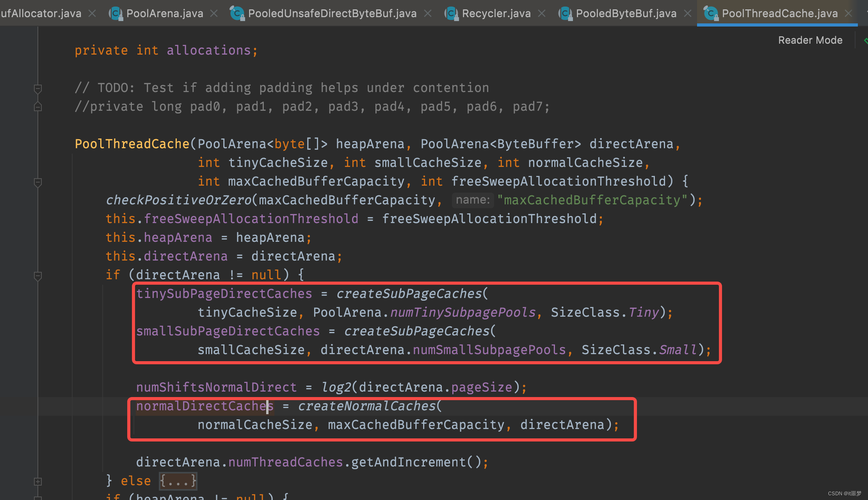The width and height of the screenshot is (868, 500).
Task: Close the PoolArena.java tab
Action: [214, 13]
